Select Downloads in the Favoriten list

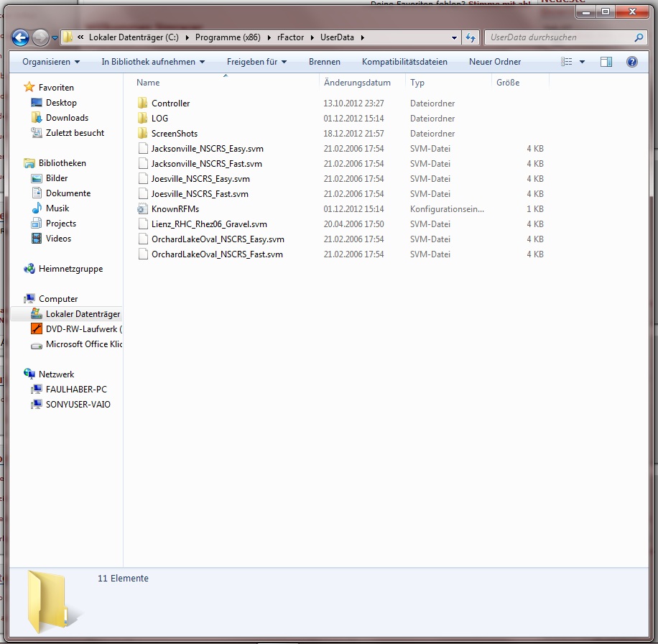pyautogui.click(x=67, y=118)
